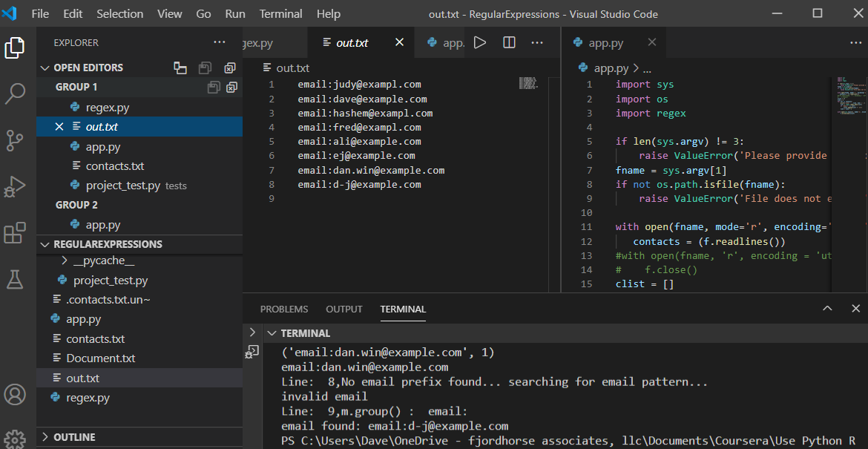The image size is (868, 449).
Task: Open contacts.txt from the project file list
Action: [95, 339]
